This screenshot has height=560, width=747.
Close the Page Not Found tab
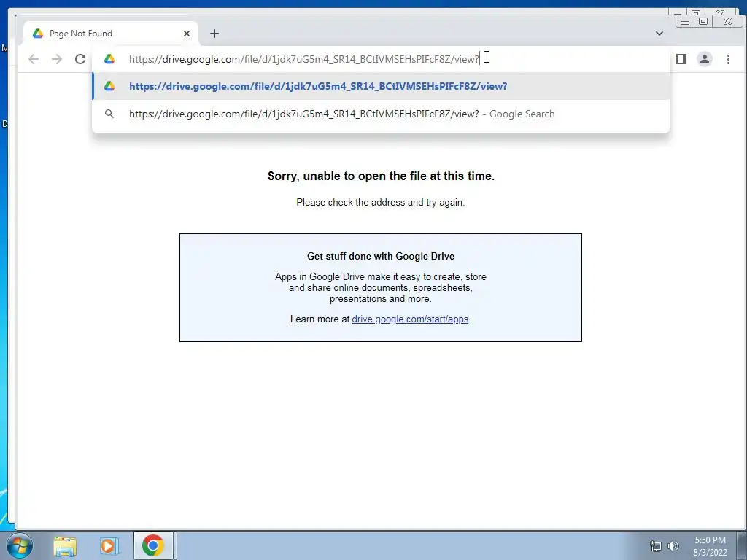(x=187, y=34)
